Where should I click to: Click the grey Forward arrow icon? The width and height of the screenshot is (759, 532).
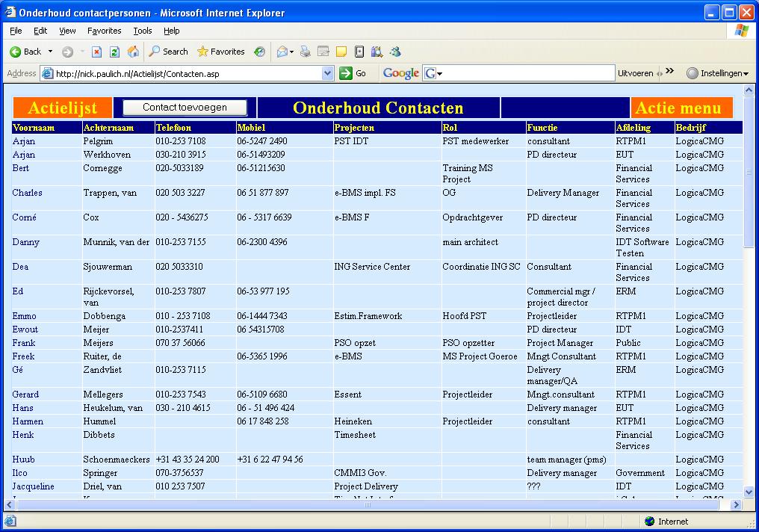(x=68, y=52)
